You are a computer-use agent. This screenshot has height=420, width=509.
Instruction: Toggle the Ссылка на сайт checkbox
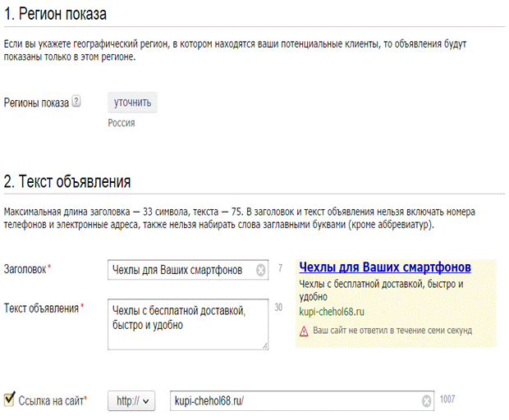coord(9,399)
